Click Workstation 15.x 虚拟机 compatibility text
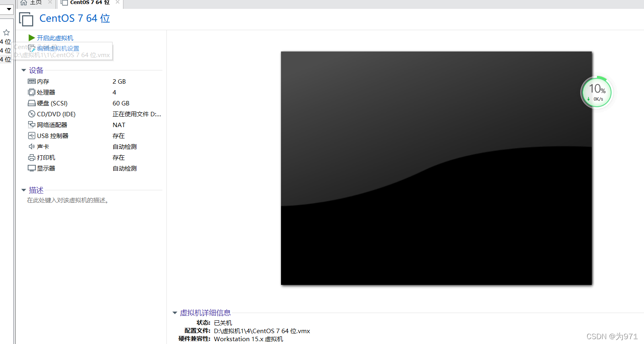Image resolution: width=644 pixels, height=344 pixels. (248, 339)
